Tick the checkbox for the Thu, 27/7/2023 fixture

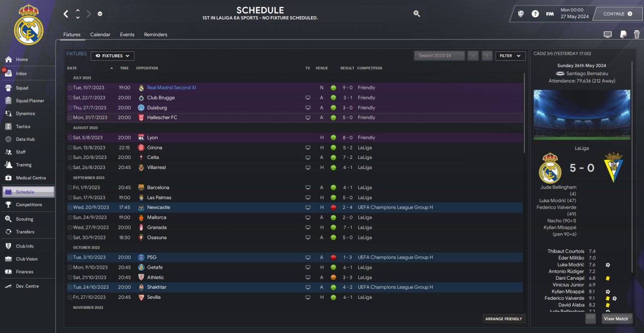70,108
